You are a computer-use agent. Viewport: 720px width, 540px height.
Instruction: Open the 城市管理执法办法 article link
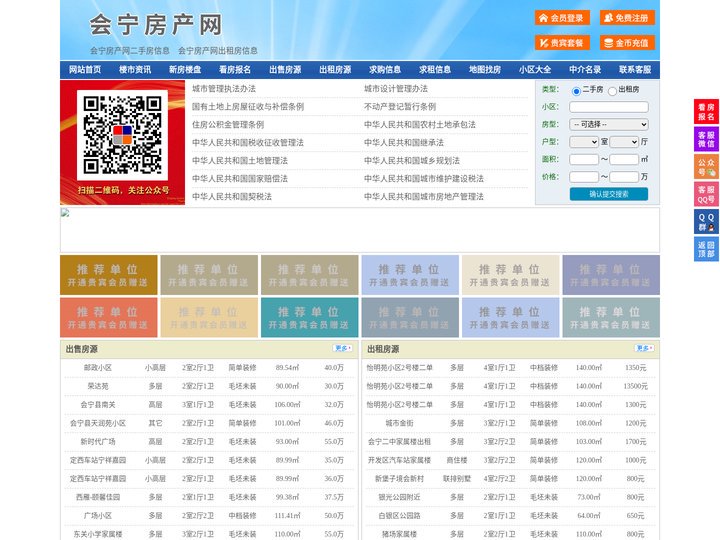(224, 89)
